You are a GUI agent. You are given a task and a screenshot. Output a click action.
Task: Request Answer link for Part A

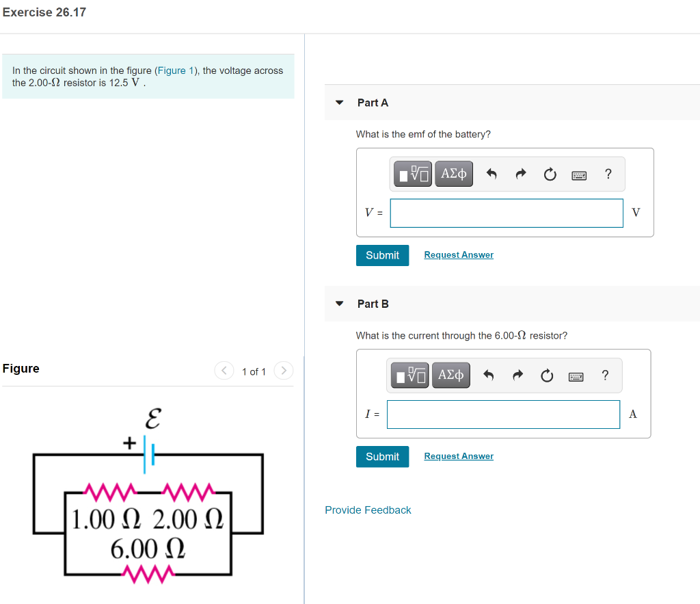(x=459, y=254)
